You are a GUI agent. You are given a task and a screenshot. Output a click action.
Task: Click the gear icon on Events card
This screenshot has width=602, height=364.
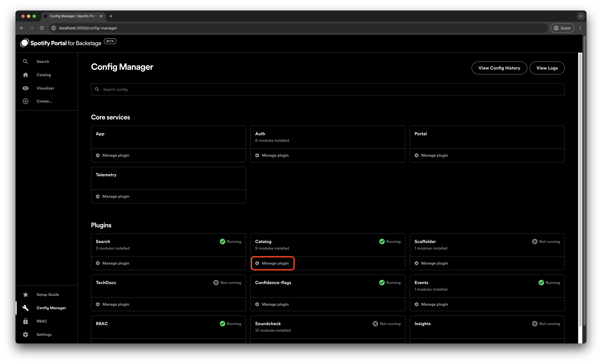416,304
